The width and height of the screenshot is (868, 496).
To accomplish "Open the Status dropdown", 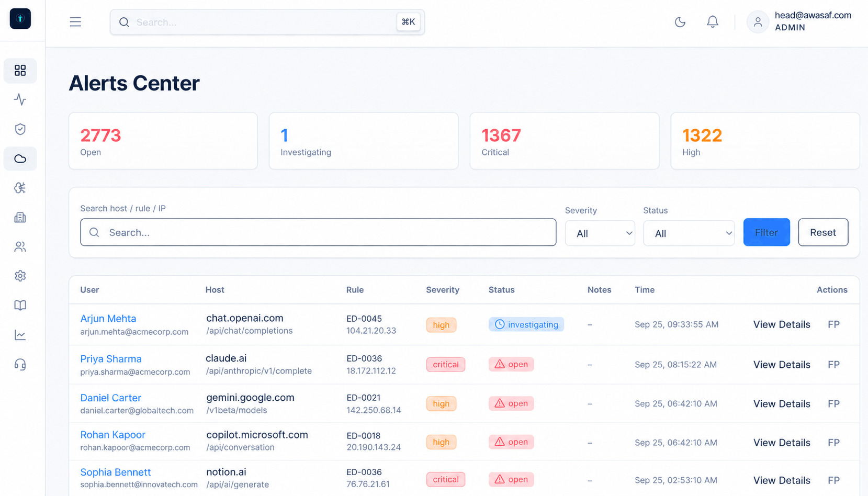I will 689,233.
